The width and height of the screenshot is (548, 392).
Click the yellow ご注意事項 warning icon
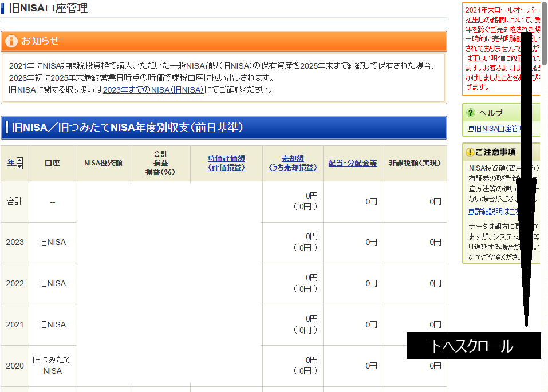(x=470, y=152)
